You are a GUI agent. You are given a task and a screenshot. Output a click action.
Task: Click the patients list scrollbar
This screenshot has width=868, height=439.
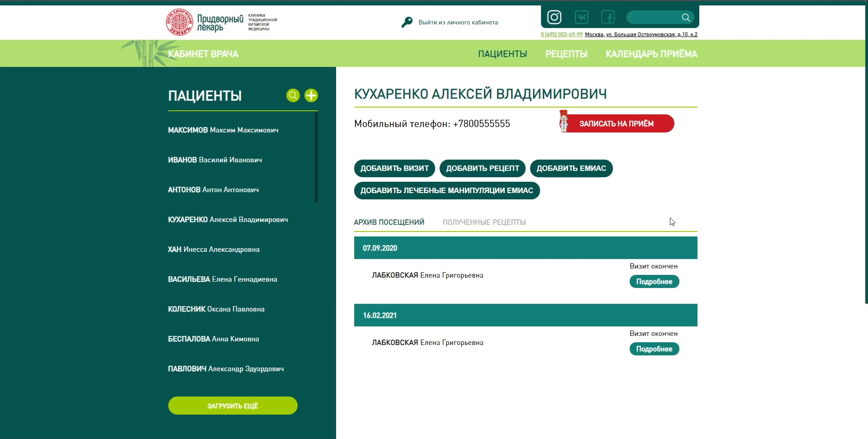(x=316, y=157)
